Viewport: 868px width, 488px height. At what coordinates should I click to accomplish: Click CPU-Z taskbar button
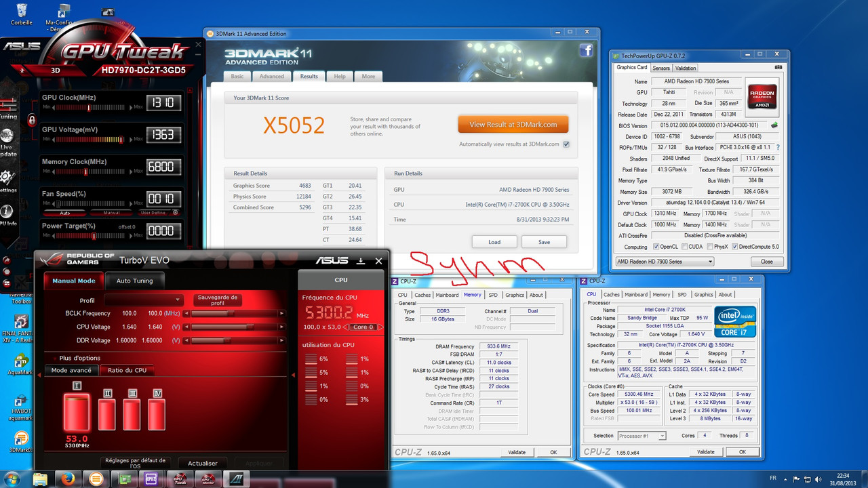pyautogui.click(x=151, y=479)
